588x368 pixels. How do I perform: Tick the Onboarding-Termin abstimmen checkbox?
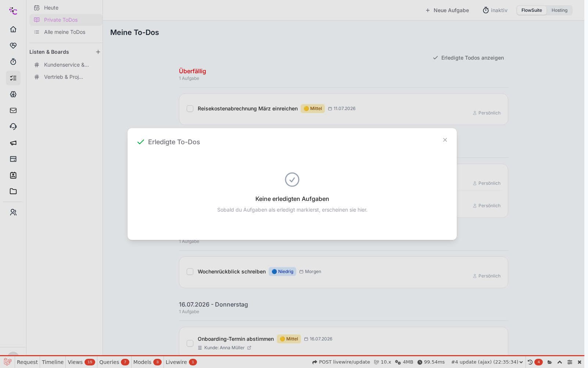[x=190, y=343]
